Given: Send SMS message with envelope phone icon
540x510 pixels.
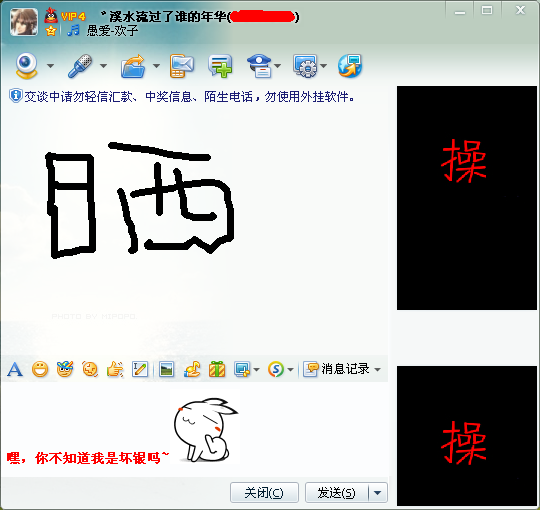Looking at the screenshot, I should pos(181,66).
